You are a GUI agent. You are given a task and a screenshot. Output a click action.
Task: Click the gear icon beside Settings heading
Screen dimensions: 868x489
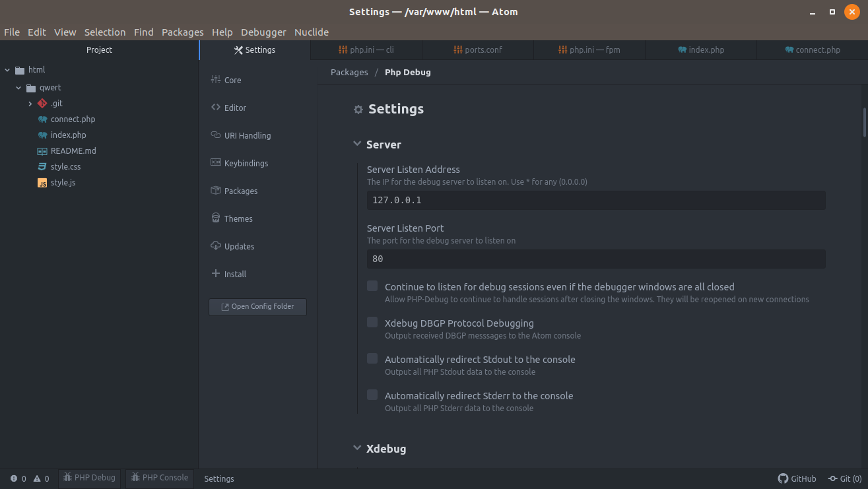tap(358, 110)
